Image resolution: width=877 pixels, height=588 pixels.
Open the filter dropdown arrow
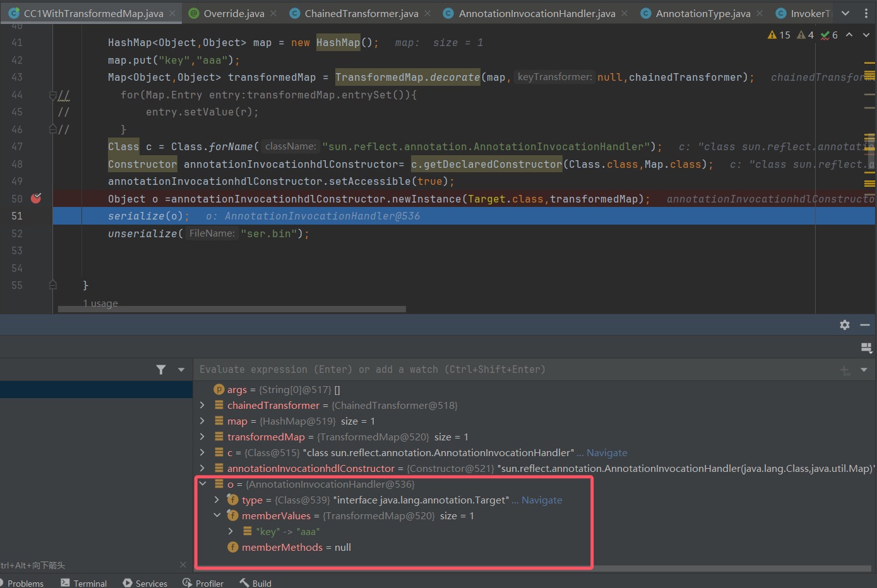point(181,370)
